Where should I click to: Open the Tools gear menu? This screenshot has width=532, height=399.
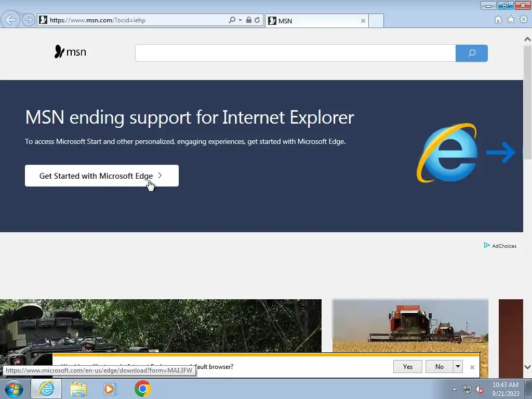(x=524, y=20)
